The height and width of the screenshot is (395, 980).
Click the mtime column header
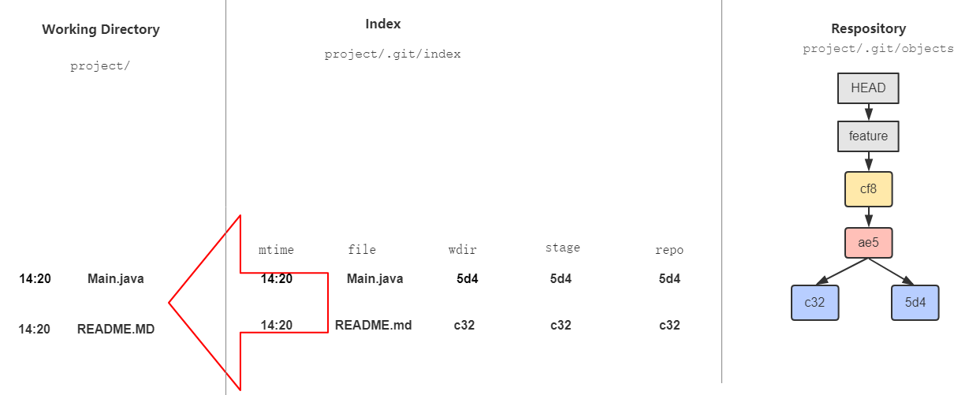tap(276, 250)
